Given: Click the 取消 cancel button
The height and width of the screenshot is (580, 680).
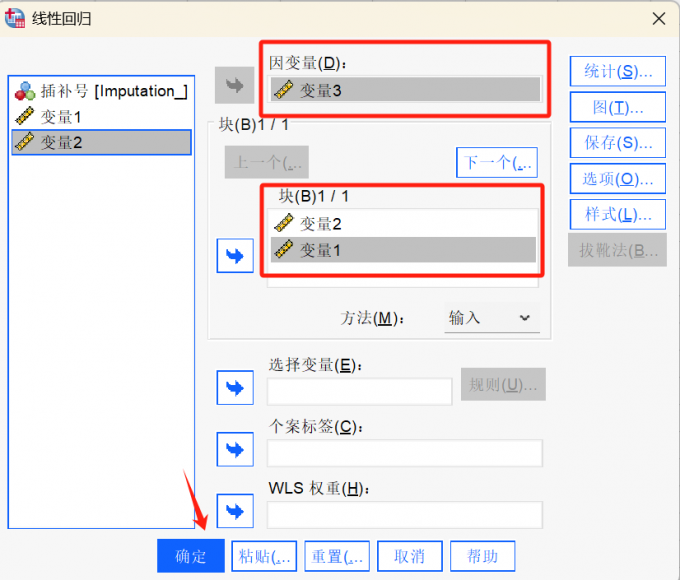Looking at the screenshot, I should pyautogui.click(x=410, y=556).
